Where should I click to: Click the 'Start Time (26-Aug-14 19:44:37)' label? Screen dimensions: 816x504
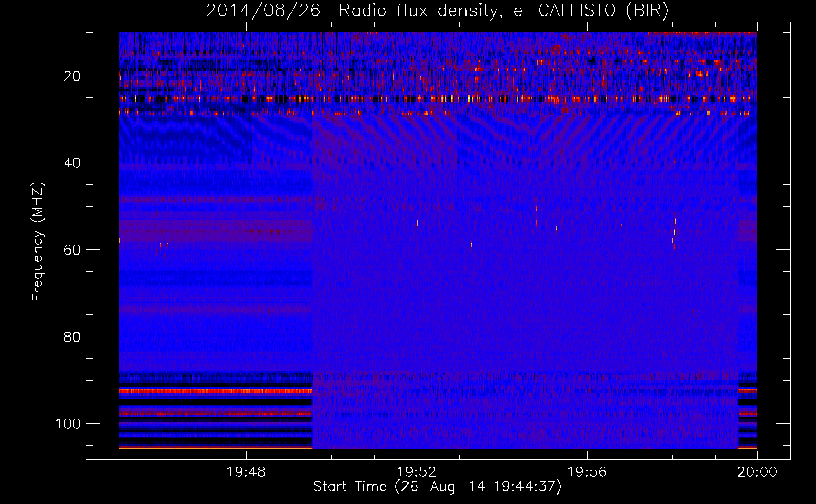(x=437, y=487)
